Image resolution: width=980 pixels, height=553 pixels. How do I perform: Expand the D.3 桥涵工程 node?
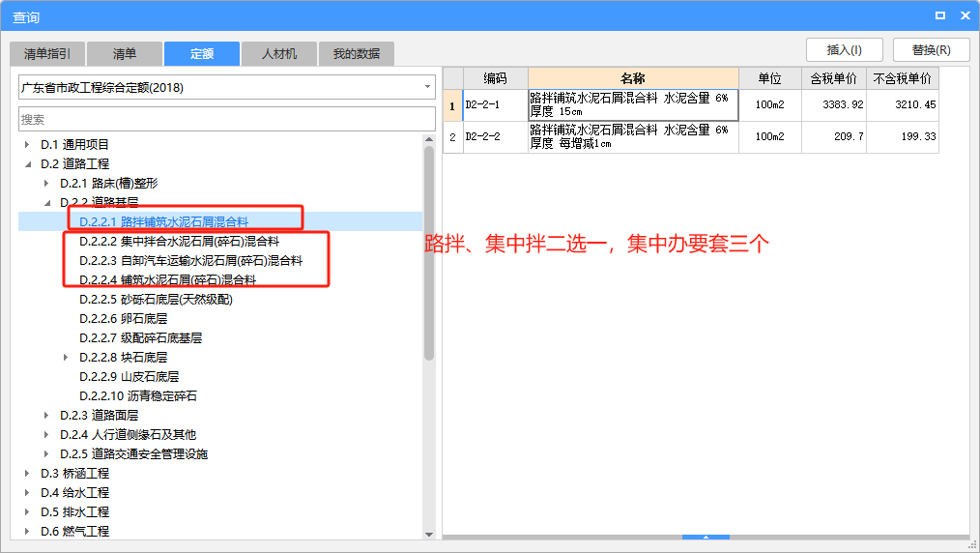click(x=27, y=474)
